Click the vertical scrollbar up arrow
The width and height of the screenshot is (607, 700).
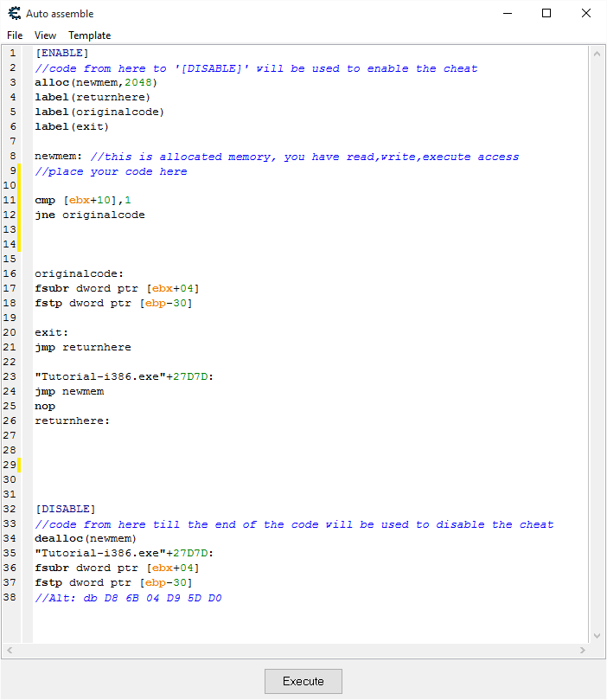(597, 54)
